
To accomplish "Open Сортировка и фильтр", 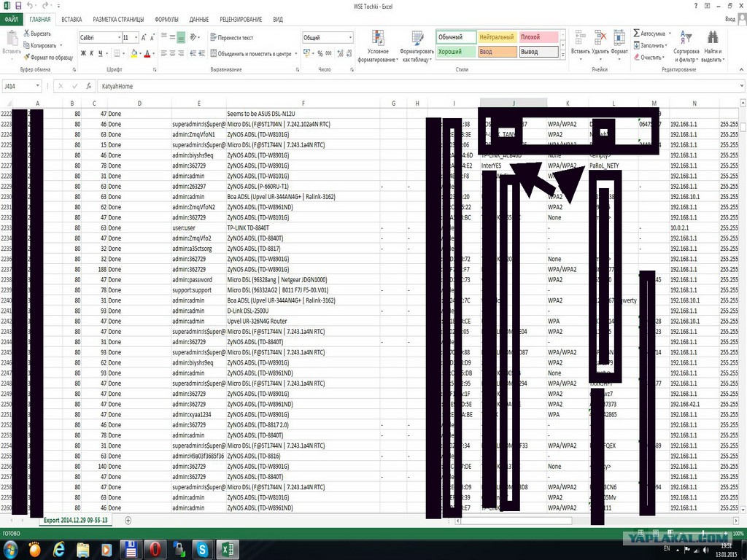I will [686, 46].
